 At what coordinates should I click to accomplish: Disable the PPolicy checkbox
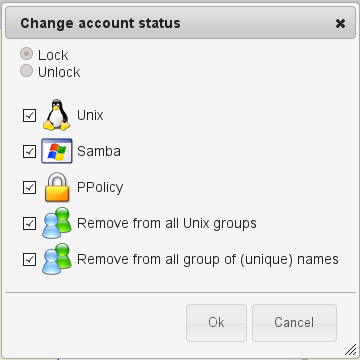tap(29, 187)
